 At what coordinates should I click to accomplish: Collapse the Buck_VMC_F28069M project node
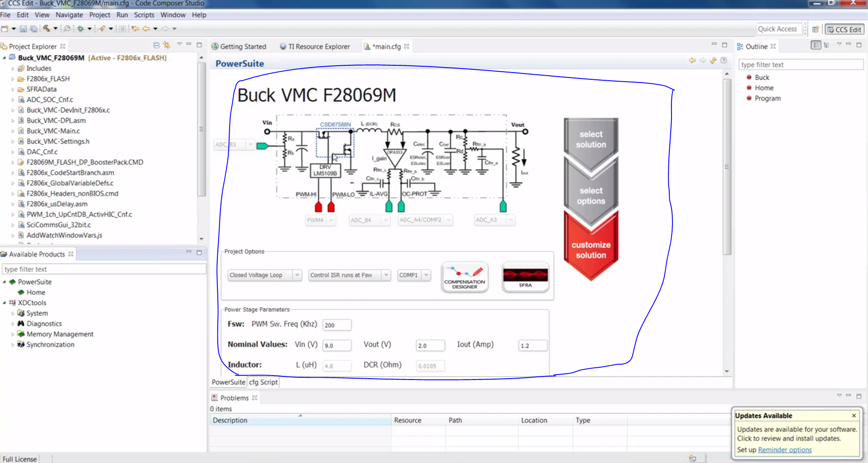tap(5, 58)
